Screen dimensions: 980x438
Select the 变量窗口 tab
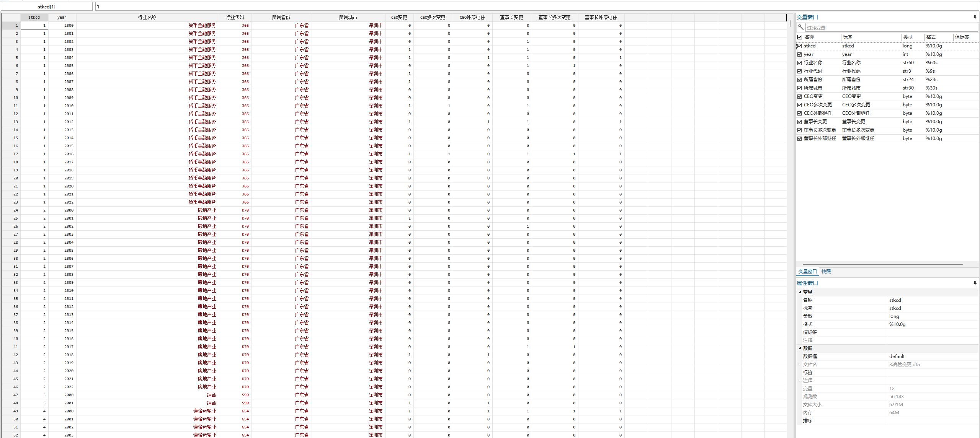tap(807, 271)
